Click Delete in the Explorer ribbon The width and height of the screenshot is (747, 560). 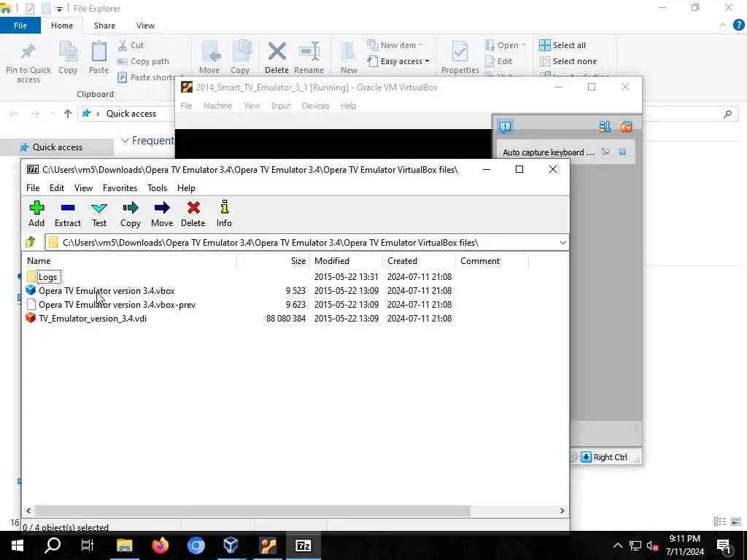click(x=276, y=57)
